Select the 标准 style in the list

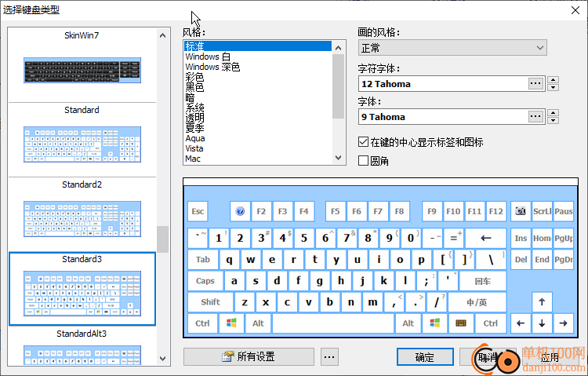coord(258,46)
